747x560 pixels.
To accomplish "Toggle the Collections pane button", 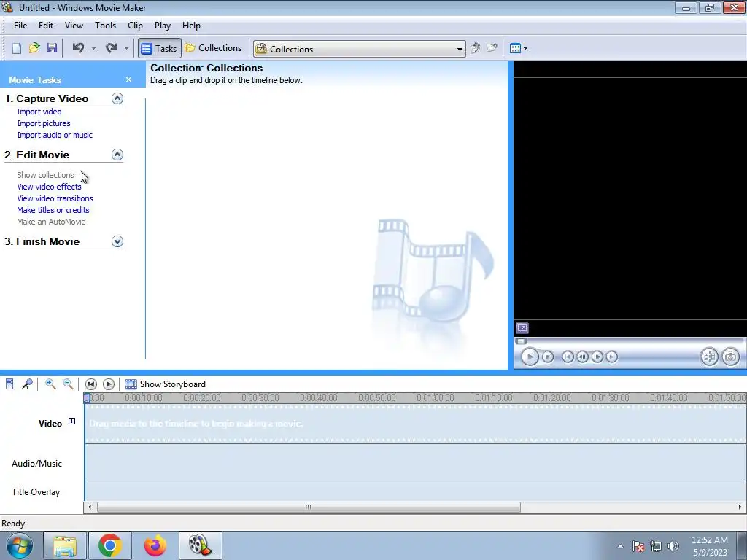I will click(214, 48).
